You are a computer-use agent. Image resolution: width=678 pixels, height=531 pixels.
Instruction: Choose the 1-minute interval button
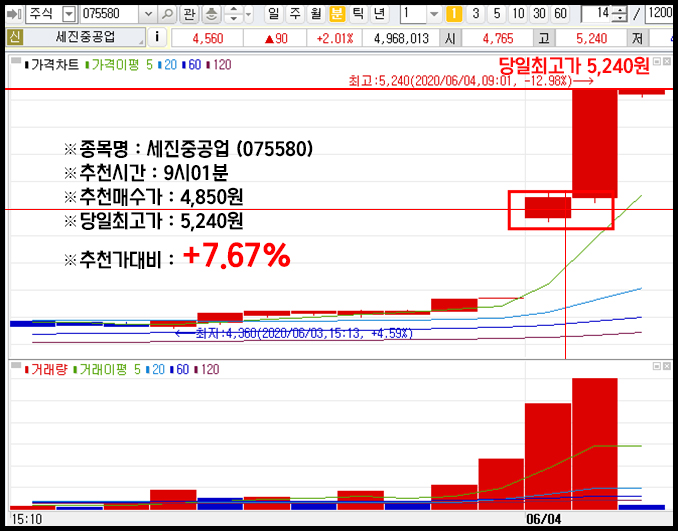454,14
